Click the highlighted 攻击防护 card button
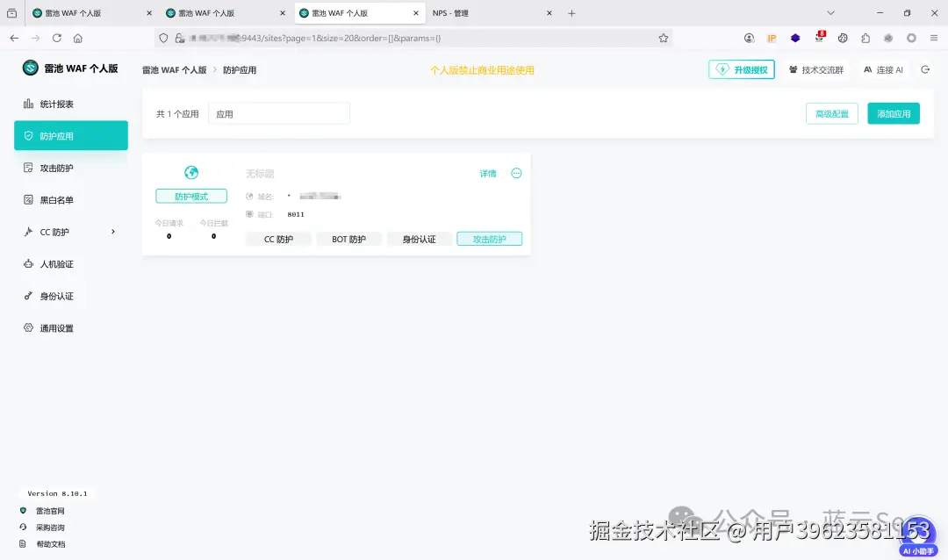Image resolution: width=948 pixels, height=560 pixels. (x=490, y=239)
